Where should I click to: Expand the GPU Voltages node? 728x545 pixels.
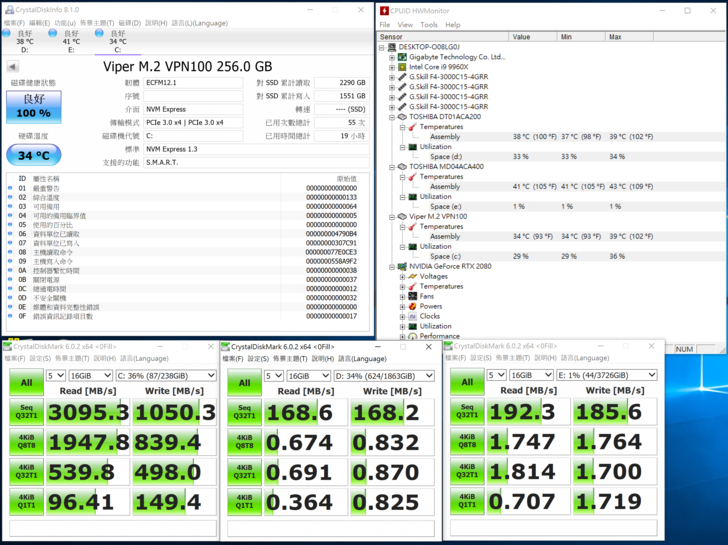point(403,277)
